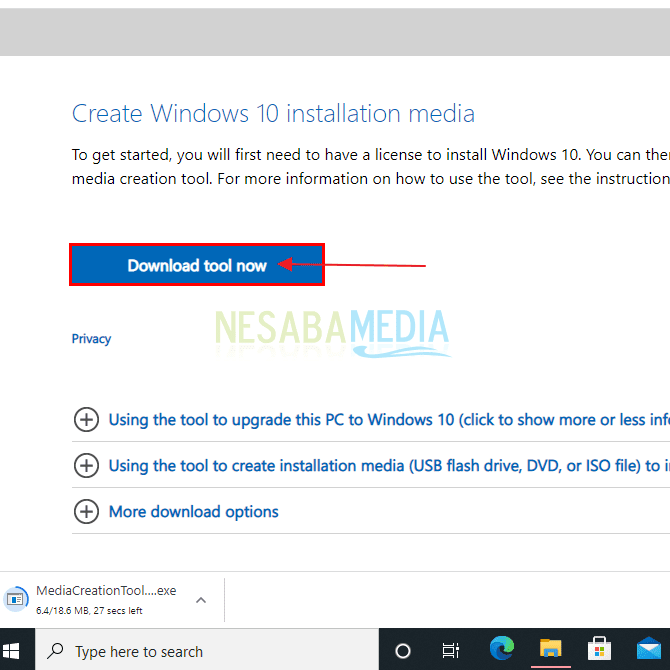Screen dimensions: 670x670
Task: Open the More download options link
Action: tap(194, 511)
